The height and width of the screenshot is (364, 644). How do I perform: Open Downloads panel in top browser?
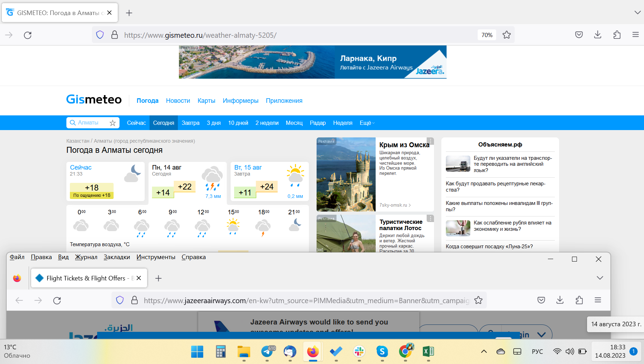598,35
